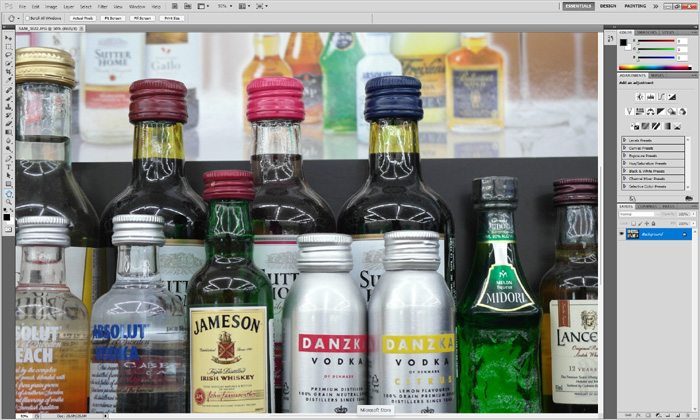Select the Rectangular Marquee tool
Screen dimensions: 700x420
(x=8, y=47)
